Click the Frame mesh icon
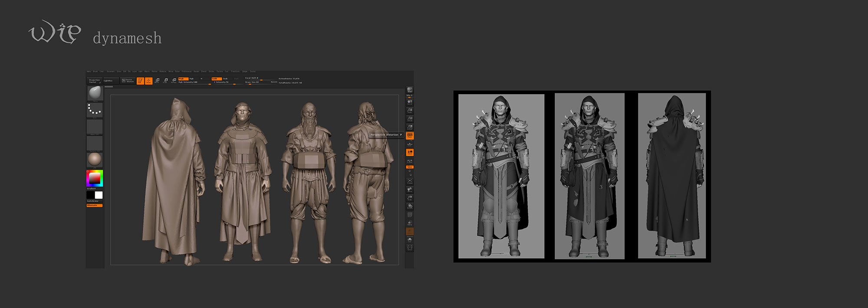 coord(410,181)
